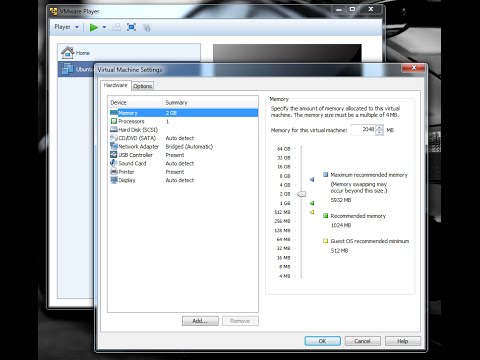Select the Processors device row
The height and width of the screenshot is (360, 480).
[x=183, y=121]
